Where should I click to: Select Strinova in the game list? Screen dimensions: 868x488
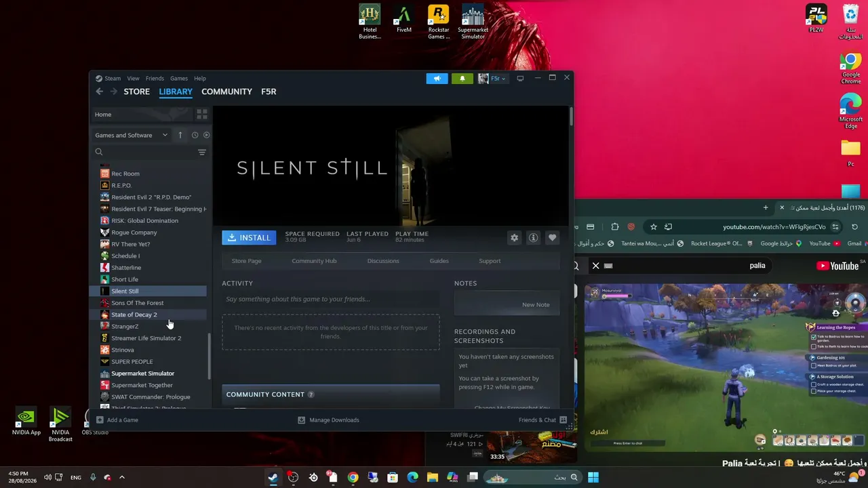click(153, 350)
